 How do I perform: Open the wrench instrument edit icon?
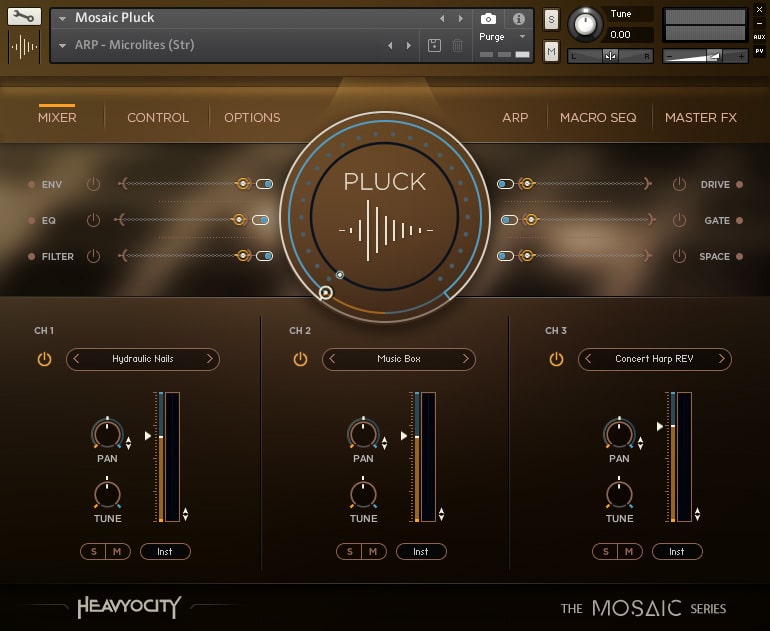[x=24, y=16]
